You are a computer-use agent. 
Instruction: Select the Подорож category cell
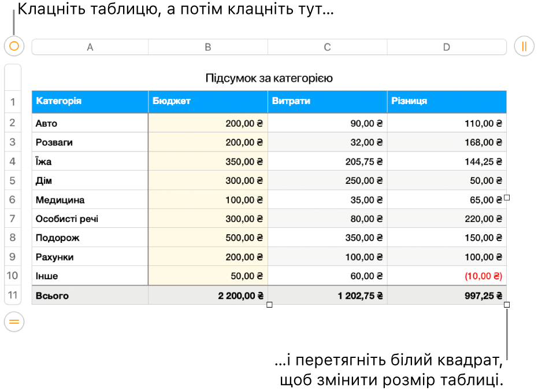point(90,238)
